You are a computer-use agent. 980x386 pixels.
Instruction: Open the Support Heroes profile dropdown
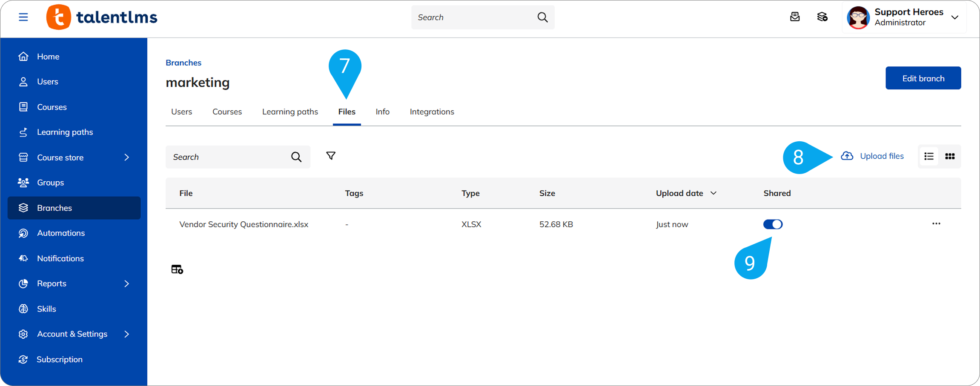click(954, 17)
